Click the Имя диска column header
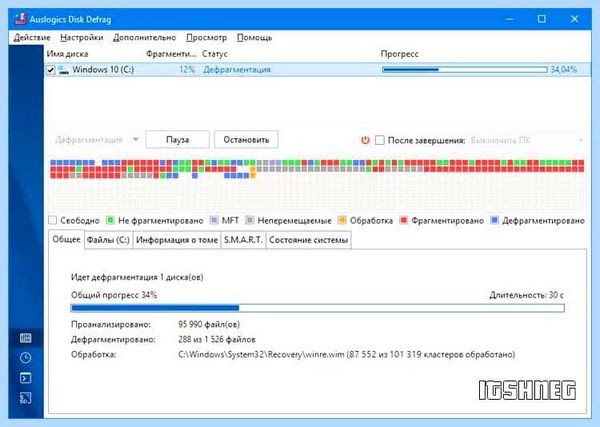Image resolution: width=600 pixels, height=427 pixels. [x=67, y=54]
